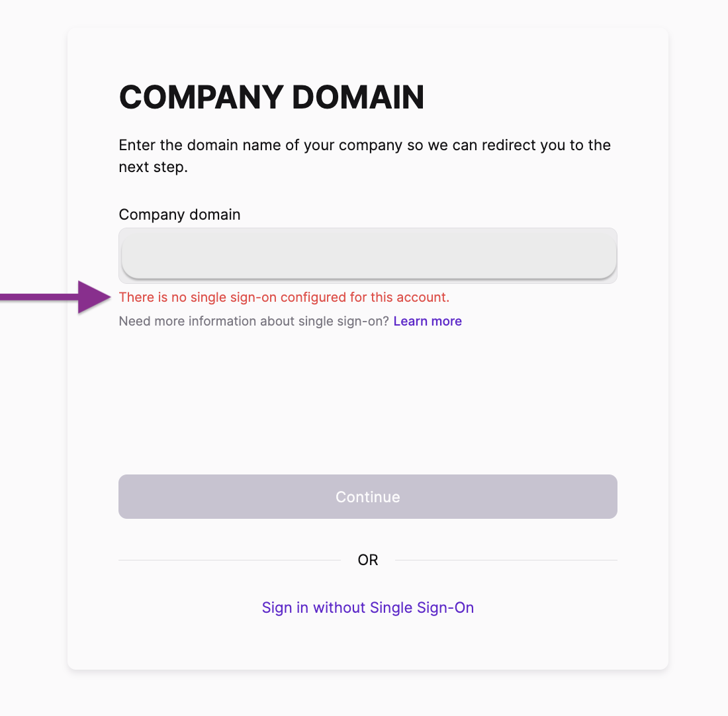Open single sign-on documentation via Learn more
The height and width of the screenshot is (716, 728).
[427, 321]
